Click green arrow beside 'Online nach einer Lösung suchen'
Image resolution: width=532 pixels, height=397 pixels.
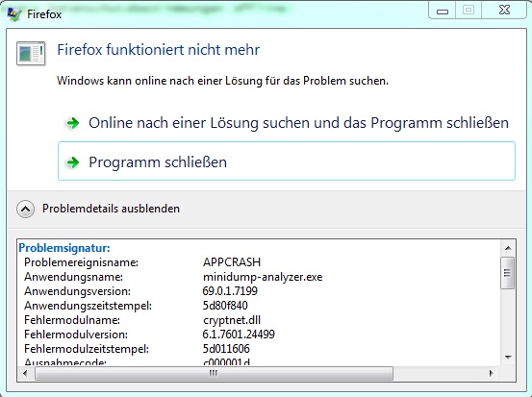tap(72, 123)
